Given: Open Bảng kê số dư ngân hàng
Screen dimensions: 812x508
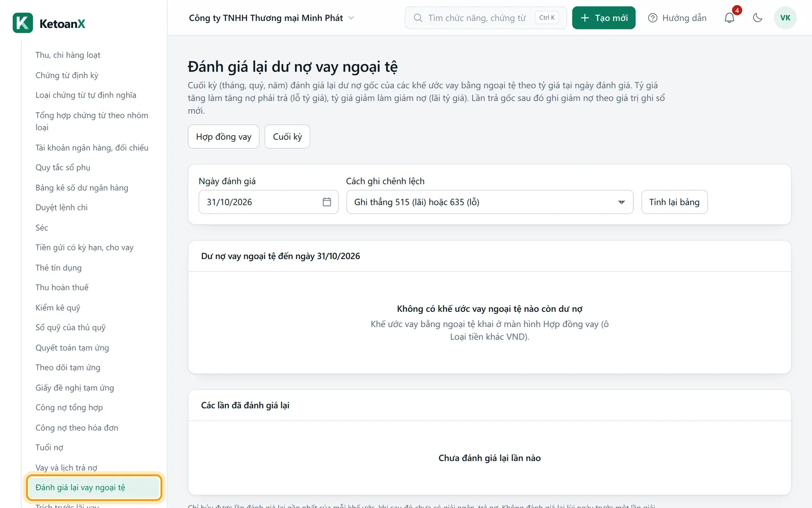Looking at the screenshot, I should (x=82, y=188).
